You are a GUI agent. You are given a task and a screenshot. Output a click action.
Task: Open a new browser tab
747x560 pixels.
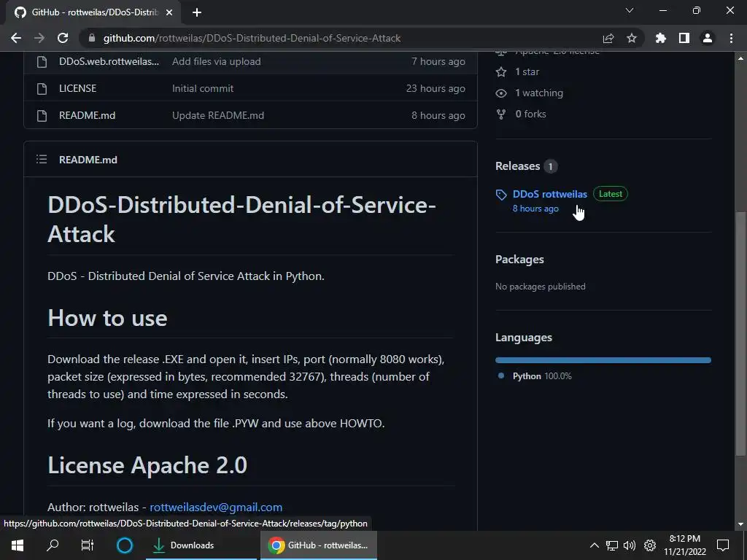pyautogui.click(x=197, y=12)
